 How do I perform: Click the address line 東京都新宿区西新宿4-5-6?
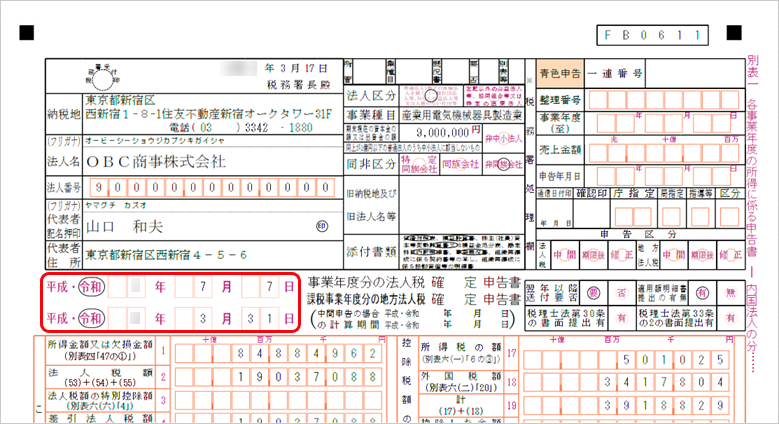(166, 255)
